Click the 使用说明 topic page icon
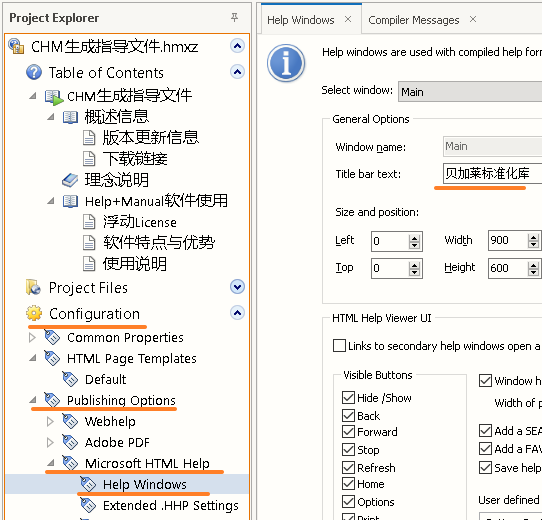Image resolution: width=542 pixels, height=520 pixels. click(89, 264)
